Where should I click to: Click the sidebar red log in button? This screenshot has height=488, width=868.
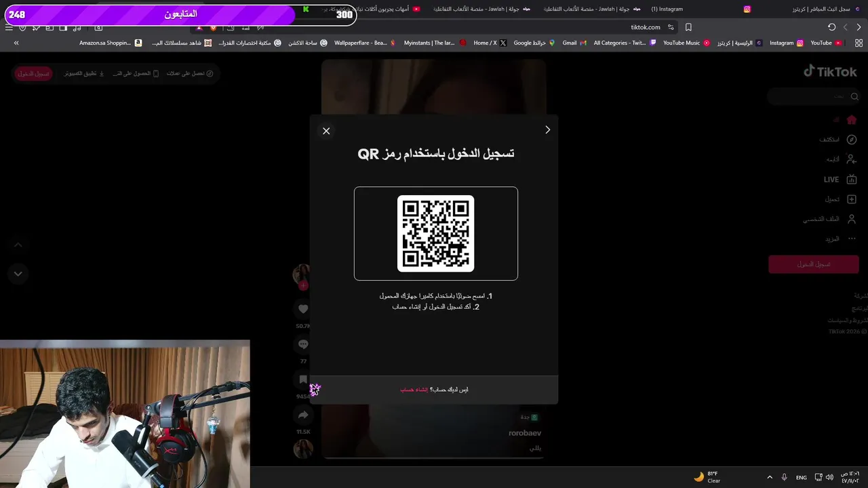(814, 264)
